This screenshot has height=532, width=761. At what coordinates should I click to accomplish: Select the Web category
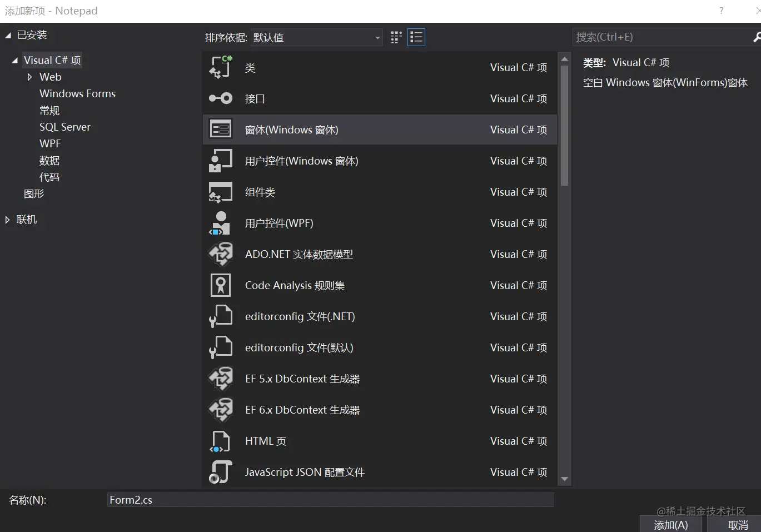point(51,77)
